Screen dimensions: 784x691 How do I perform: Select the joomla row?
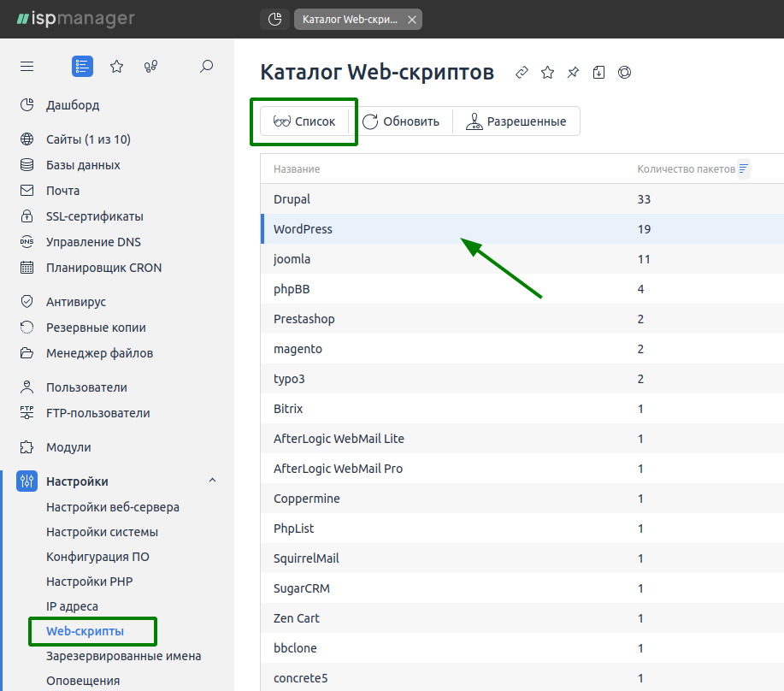[522, 259]
